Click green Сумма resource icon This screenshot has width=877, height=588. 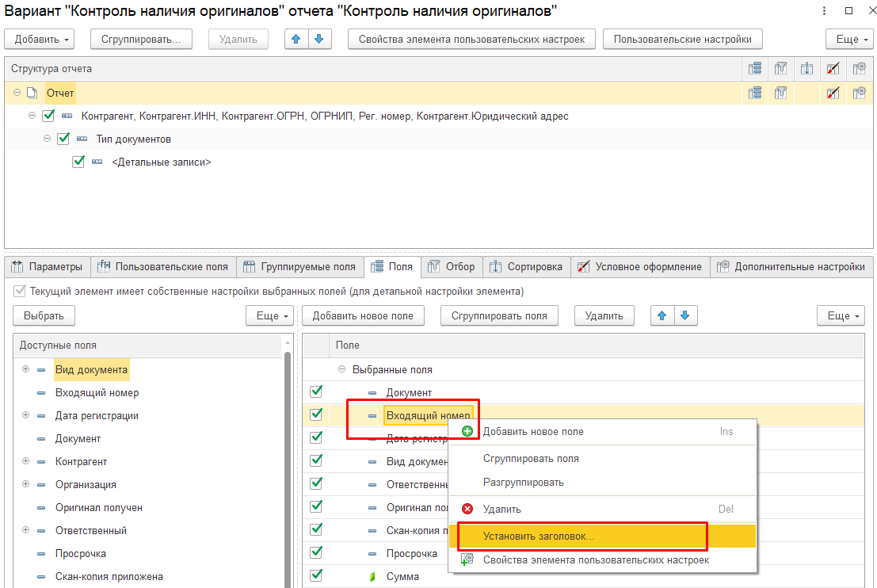[372, 576]
